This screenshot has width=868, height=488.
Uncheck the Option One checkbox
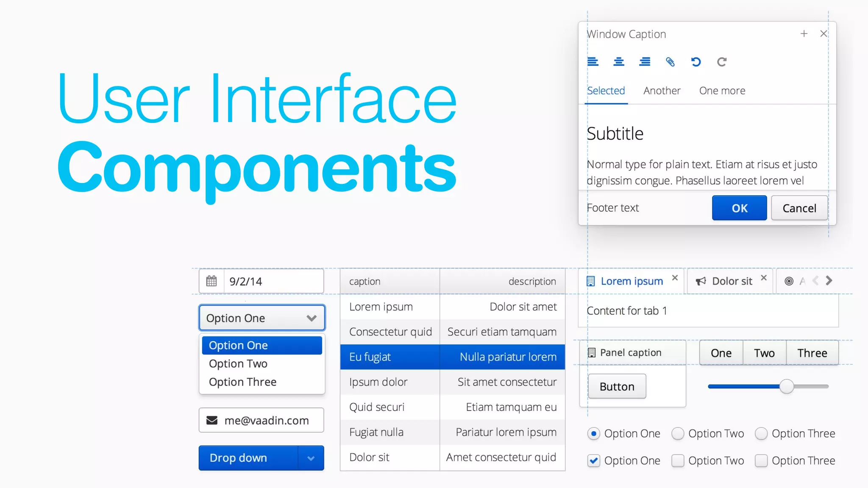coord(594,460)
